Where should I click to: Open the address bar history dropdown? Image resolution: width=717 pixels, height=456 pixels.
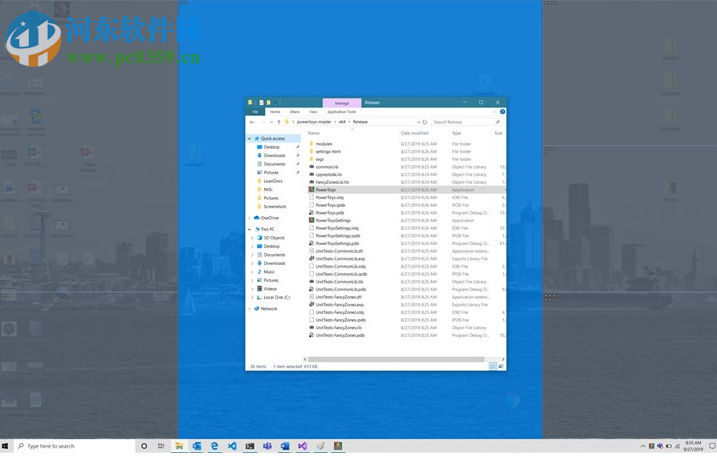click(418, 122)
